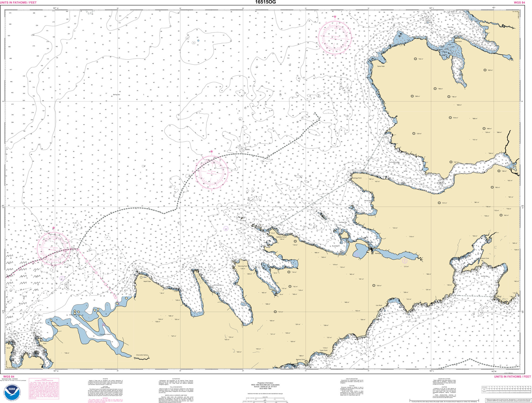This screenshot has height=403, width=532.
Task: Click the peak symbol beside 742 m
Action: tap(415, 59)
